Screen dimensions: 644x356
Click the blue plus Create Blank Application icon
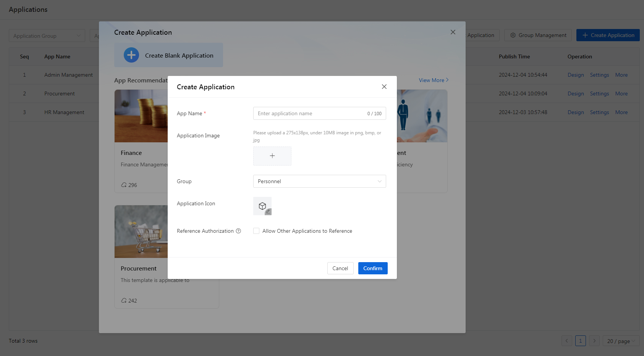coord(131,55)
